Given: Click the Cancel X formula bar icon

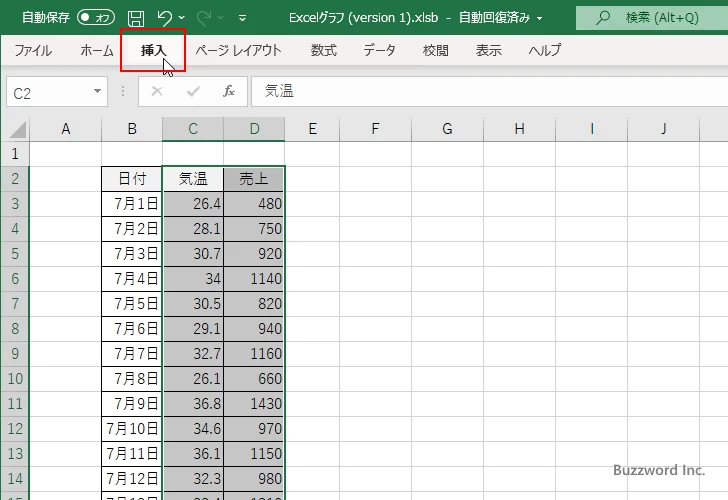Looking at the screenshot, I should tap(157, 91).
